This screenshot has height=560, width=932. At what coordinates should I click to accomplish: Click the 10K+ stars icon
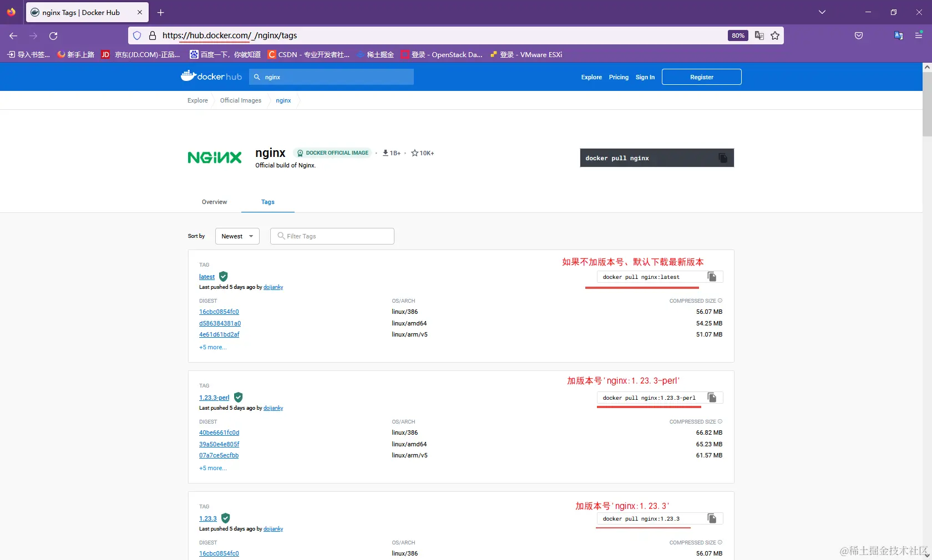[414, 153]
